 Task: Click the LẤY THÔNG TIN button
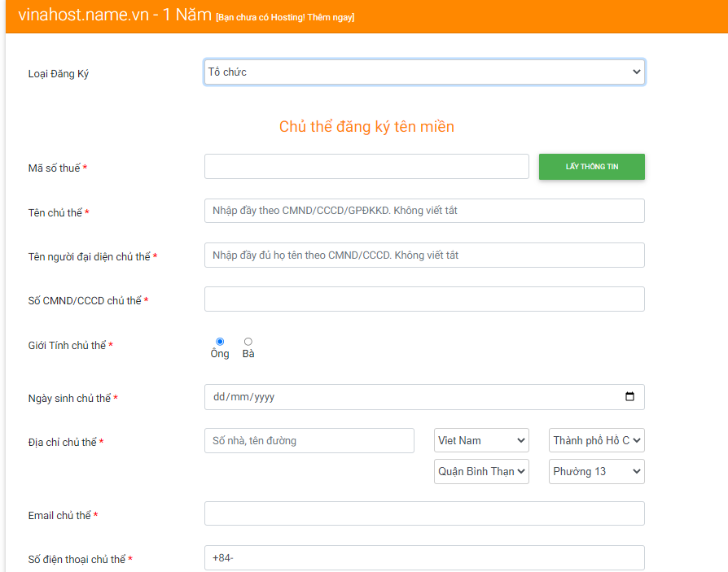pyautogui.click(x=592, y=167)
